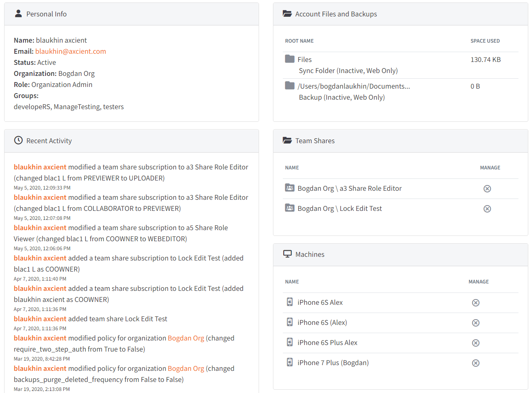Click the monitor icon in Machines header
This screenshot has width=532, height=393.
coord(287,254)
